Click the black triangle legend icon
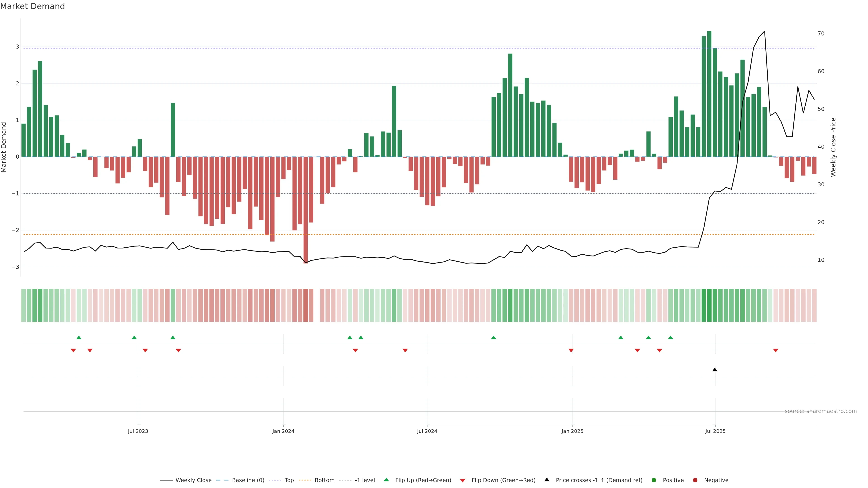The image size is (868, 488). 547,480
